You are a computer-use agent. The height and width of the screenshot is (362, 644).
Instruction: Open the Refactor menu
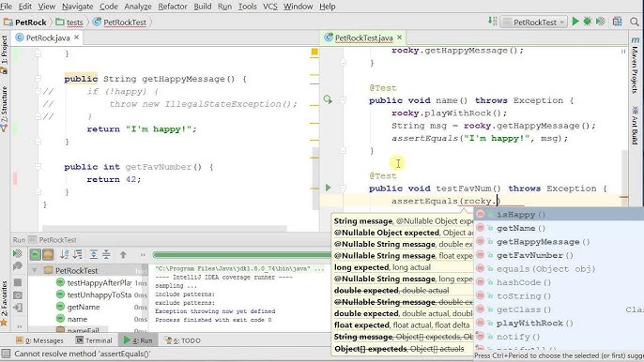173,7
